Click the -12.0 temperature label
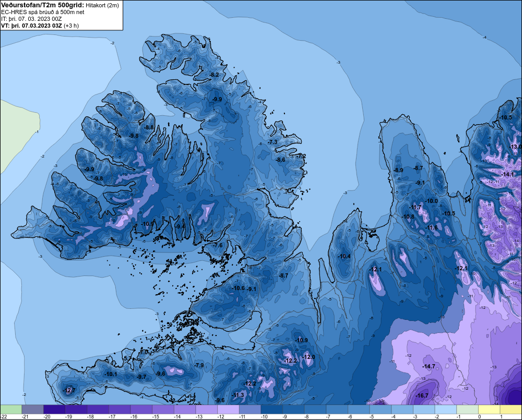 [309, 357]
